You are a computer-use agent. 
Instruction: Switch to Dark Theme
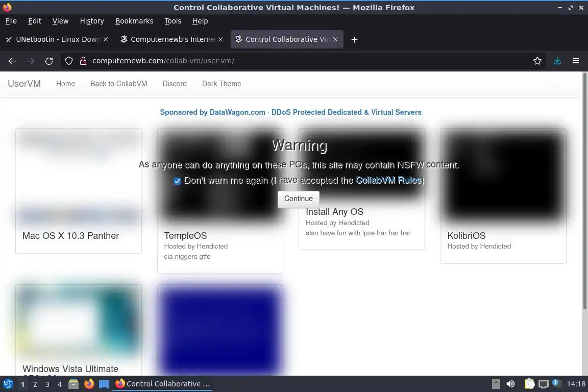pyautogui.click(x=222, y=84)
